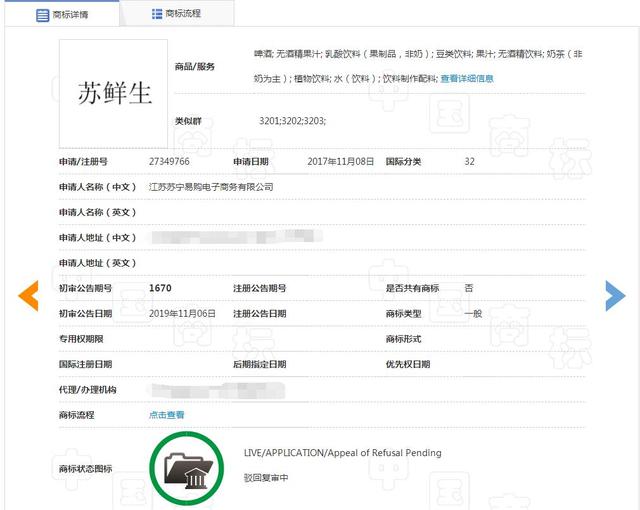Select the 驳回复审中 status text
Viewport: 640px width, 510px height.
266,478
